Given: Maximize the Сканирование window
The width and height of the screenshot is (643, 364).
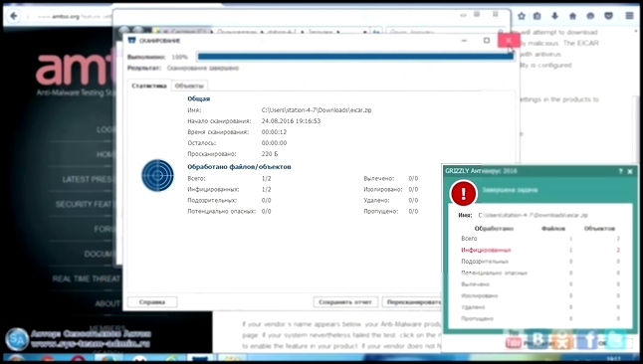Looking at the screenshot, I should click(487, 40).
